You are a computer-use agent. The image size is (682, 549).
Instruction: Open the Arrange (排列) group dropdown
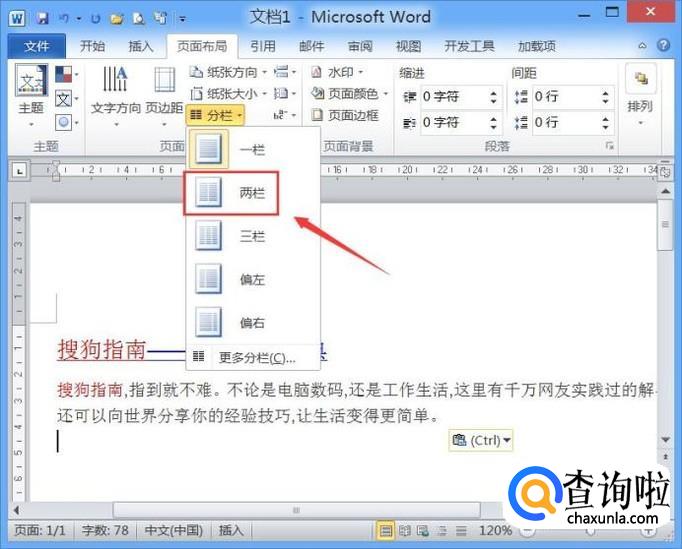pyautogui.click(x=640, y=97)
